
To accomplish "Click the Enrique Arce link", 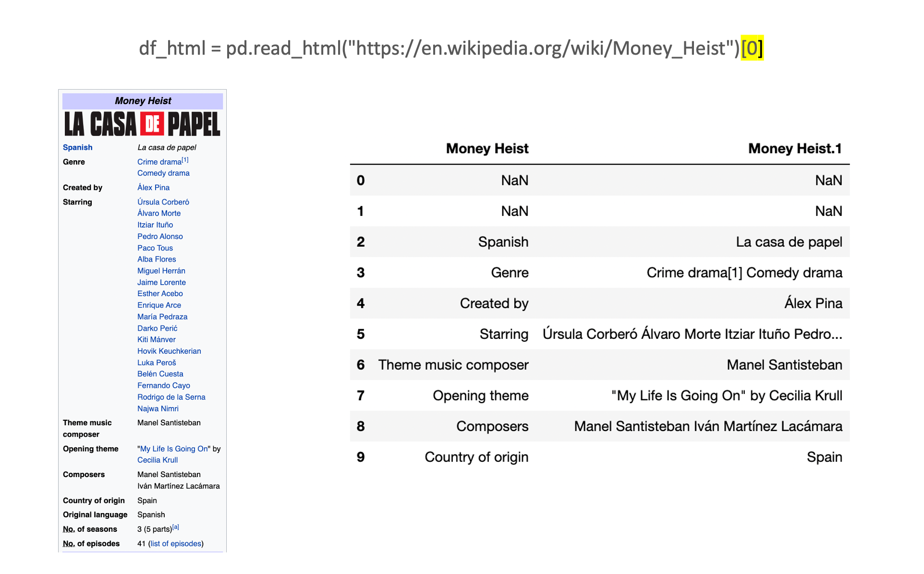I will pyautogui.click(x=159, y=305).
